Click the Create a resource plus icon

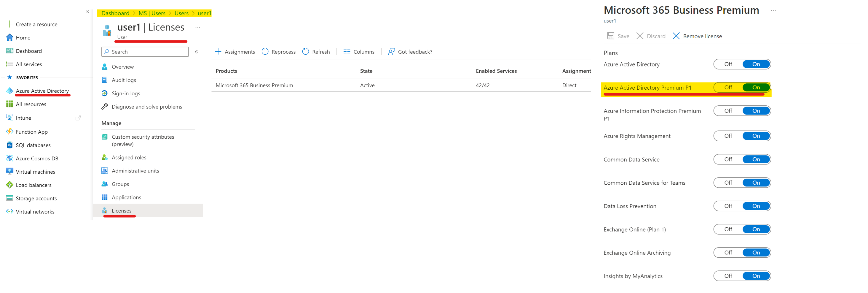point(9,24)
